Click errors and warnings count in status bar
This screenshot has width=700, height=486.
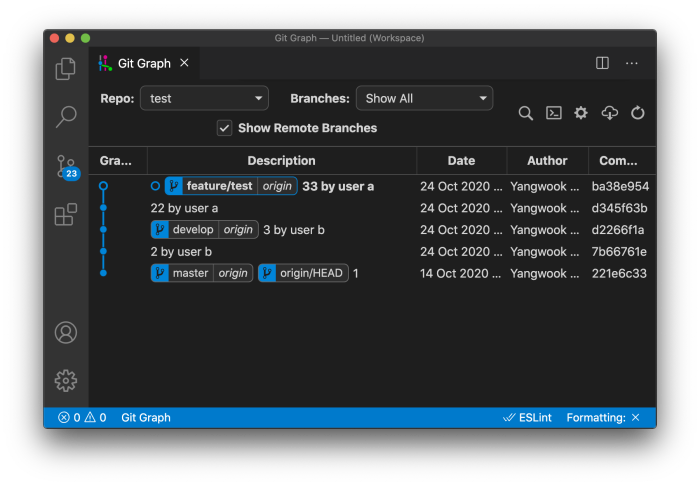click(x=82, y=418)
